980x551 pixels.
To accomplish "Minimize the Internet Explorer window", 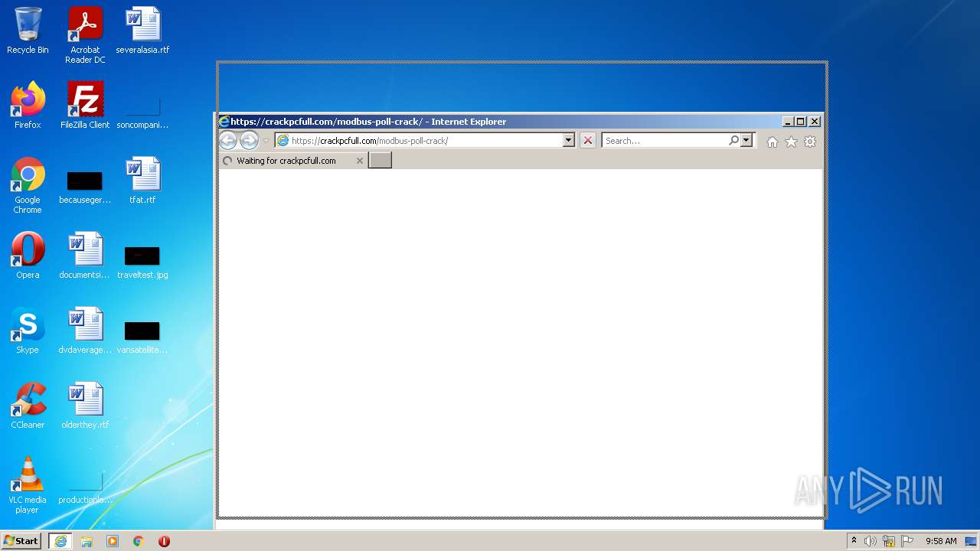I will (x=788, y=122).
